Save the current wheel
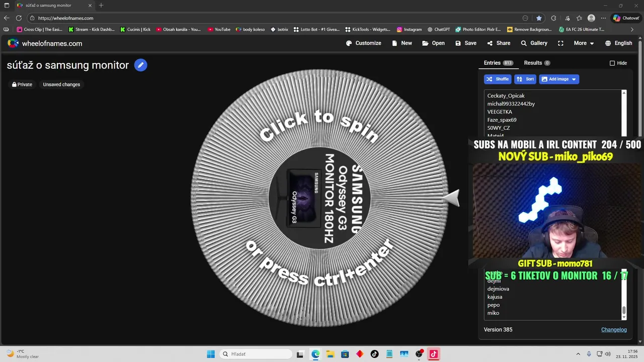The width and height of the screenshot is (644, 362). click(466, 43)
